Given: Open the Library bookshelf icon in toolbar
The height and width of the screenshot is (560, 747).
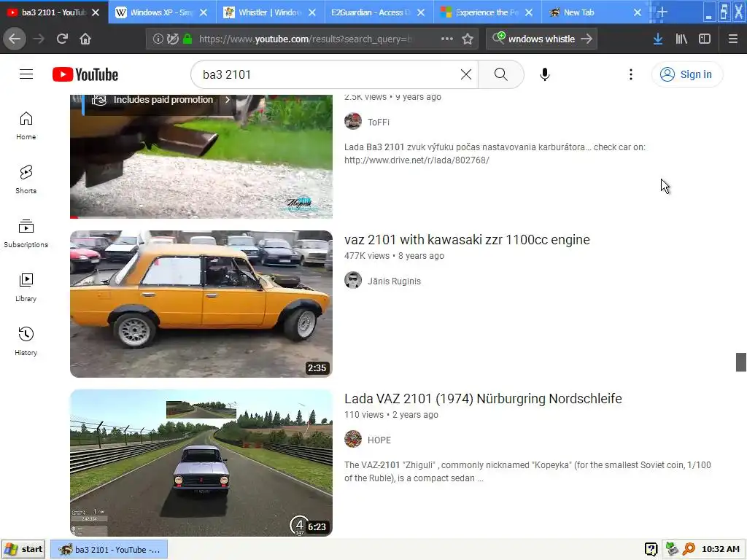Looking at the screenshot, I should (x=681, y=39).
